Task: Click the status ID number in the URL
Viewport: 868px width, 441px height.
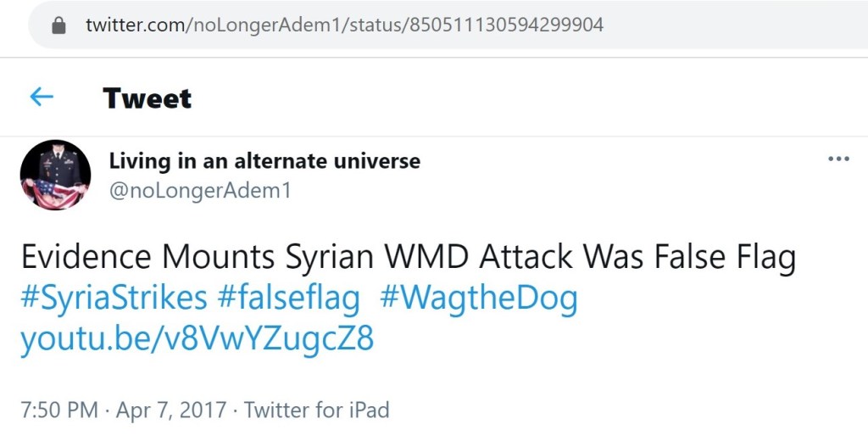Action: pyautogui.click(x=506, y=25)
